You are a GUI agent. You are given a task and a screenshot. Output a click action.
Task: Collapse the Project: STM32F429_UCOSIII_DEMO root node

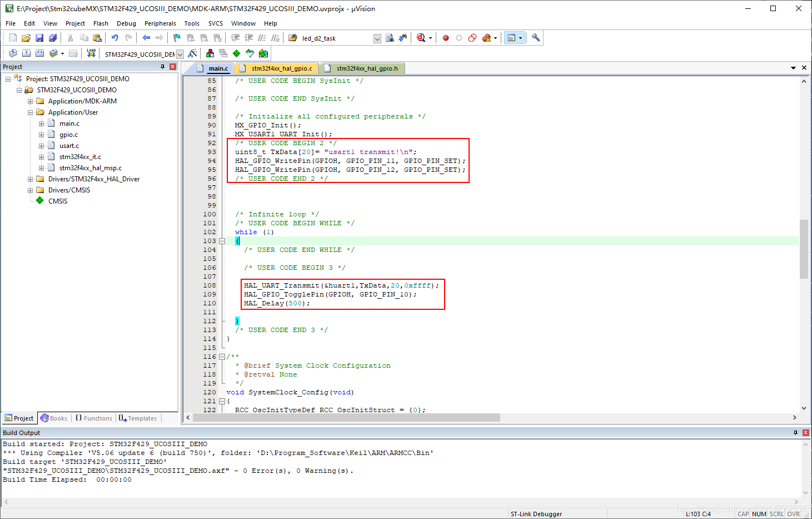click(x=8, y=79)
